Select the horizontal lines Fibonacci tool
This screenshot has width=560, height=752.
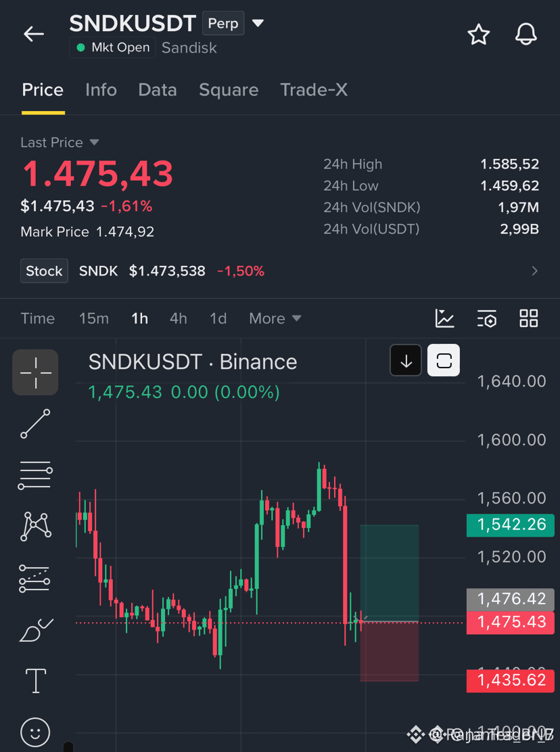pos(35,475)
